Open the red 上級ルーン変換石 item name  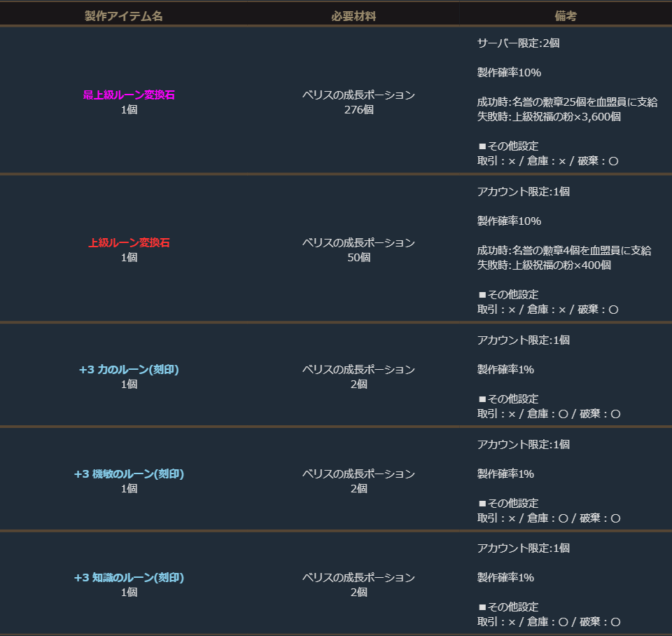pyautogui.click(x=129, y=243)
